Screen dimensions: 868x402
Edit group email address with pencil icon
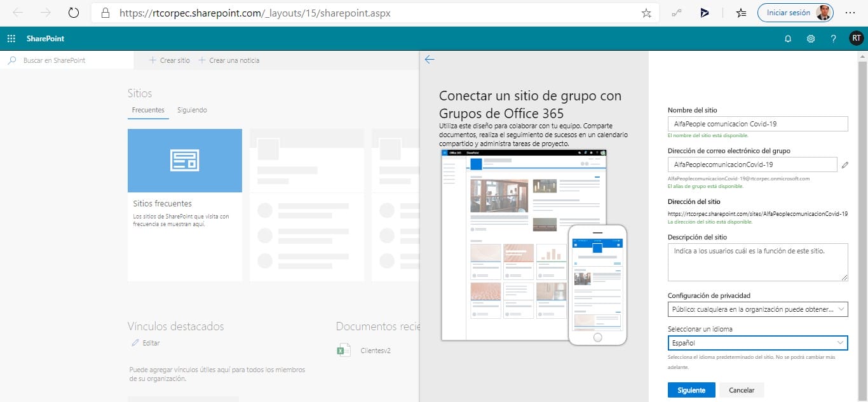pyautogui.click(x=844, y=165)
